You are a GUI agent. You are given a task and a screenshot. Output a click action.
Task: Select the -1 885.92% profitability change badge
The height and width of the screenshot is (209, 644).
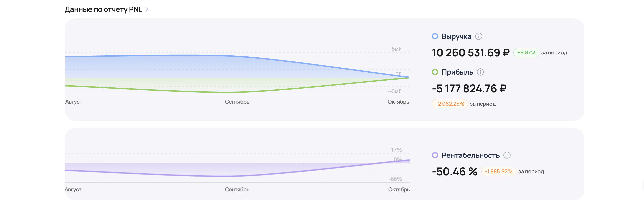click(x=498, y=172)
